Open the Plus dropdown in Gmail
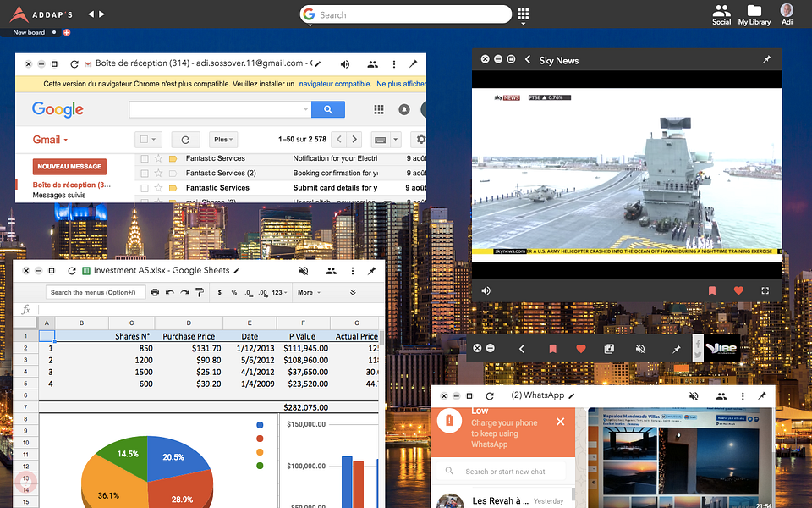 coord(223,140)
